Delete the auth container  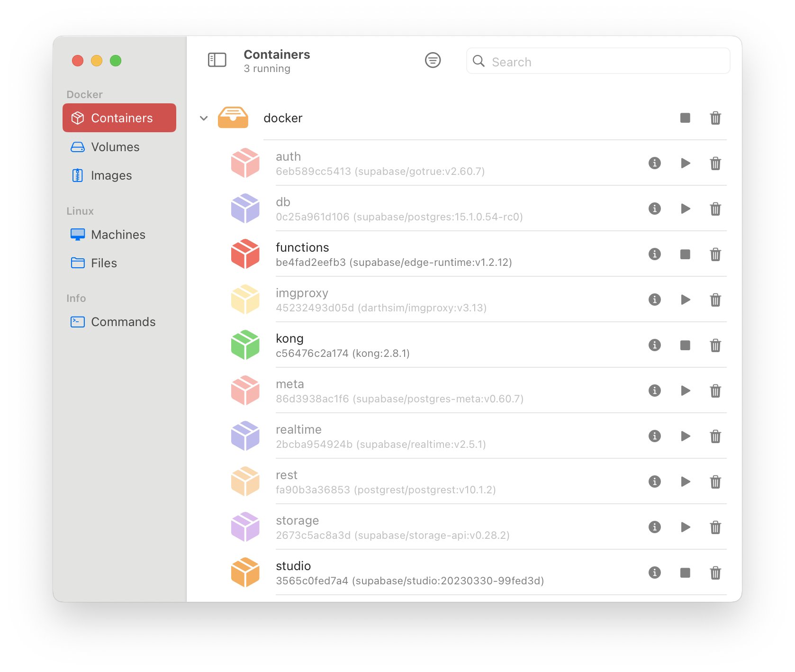[x=715, y=163]
